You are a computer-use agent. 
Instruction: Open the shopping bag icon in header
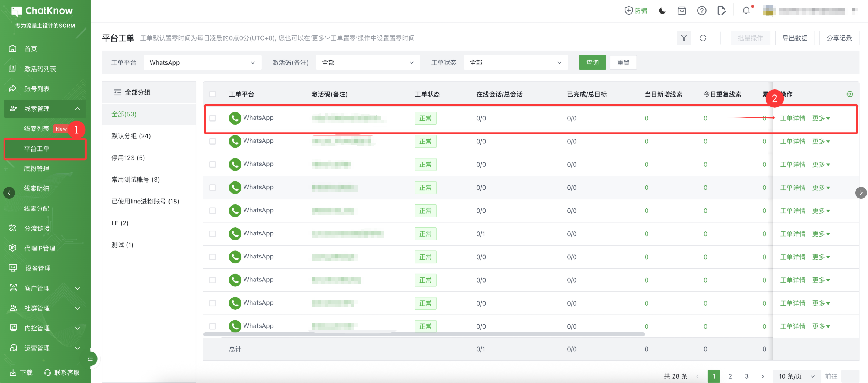point(682,11)
